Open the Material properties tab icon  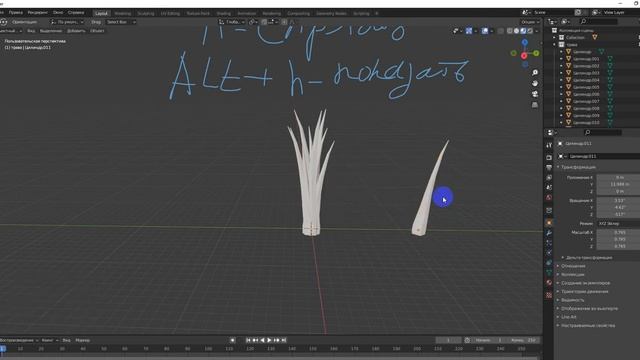[x=549, y=282]
